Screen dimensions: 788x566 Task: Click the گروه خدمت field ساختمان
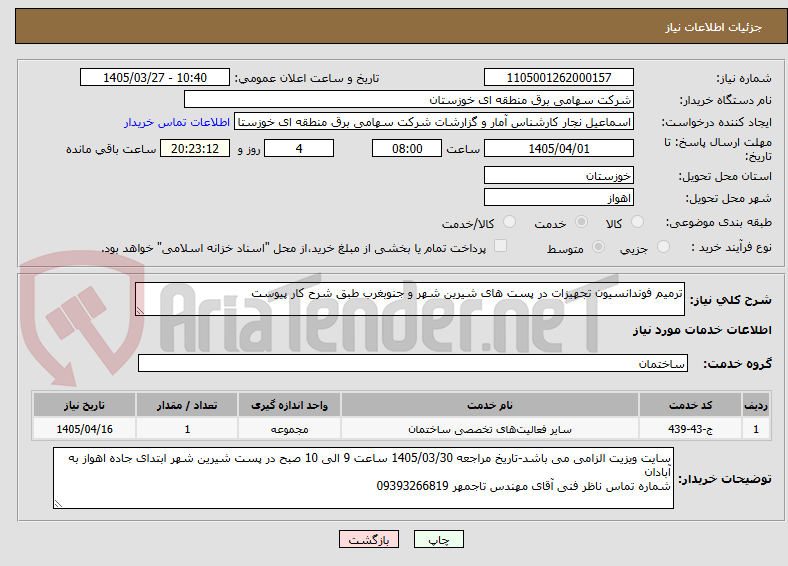click(413, 363)
